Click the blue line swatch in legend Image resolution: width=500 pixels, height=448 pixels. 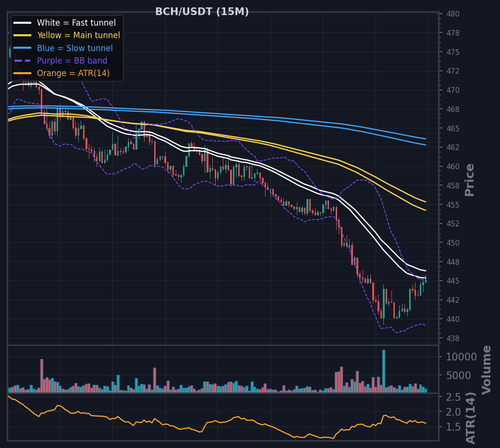22,48
